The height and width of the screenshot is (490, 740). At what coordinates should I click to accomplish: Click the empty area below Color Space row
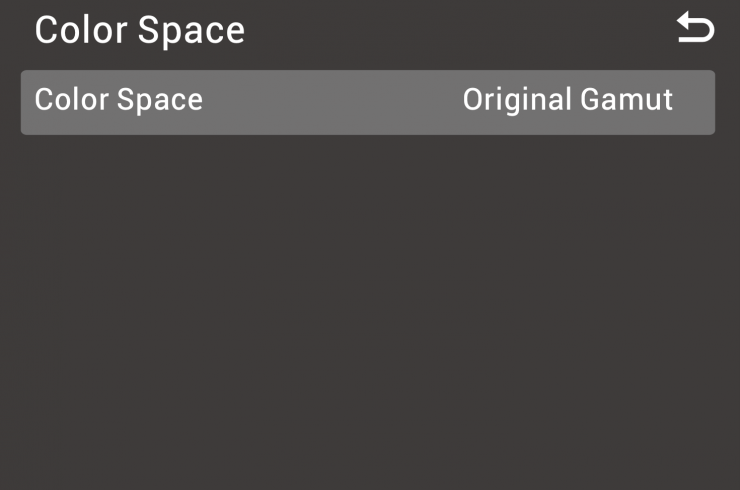coord(370,310)
